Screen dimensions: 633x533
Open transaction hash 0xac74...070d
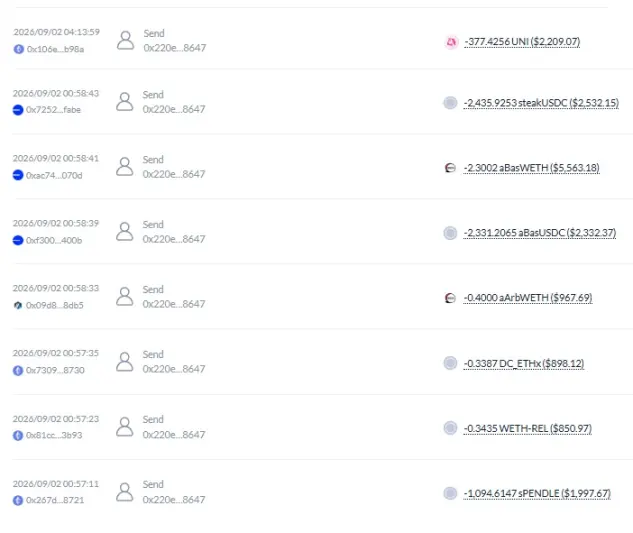point(54,175)
